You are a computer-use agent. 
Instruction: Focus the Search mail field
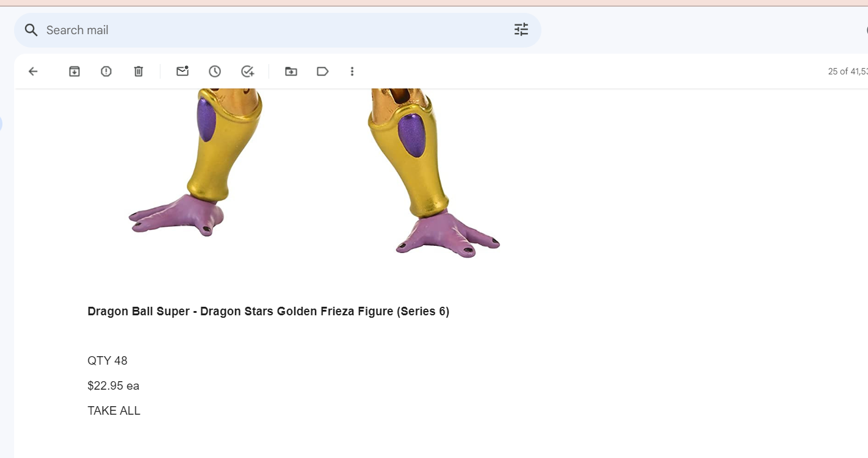click(278, 30)
